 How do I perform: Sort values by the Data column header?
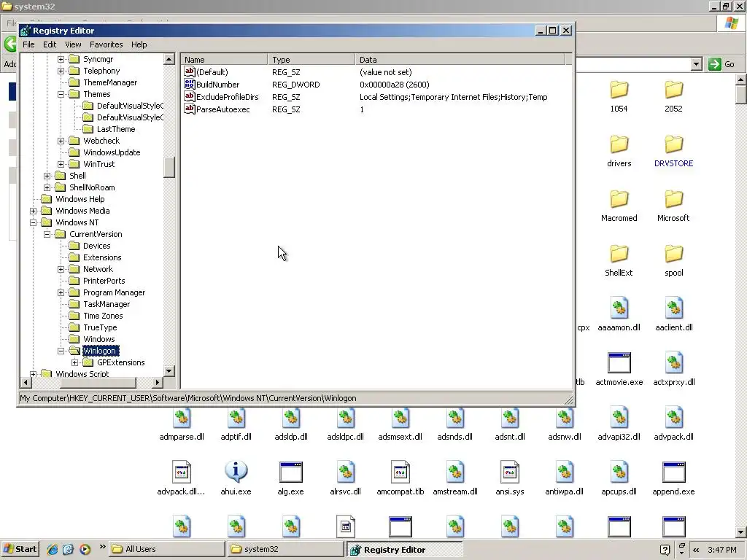(x=460, y=60)
